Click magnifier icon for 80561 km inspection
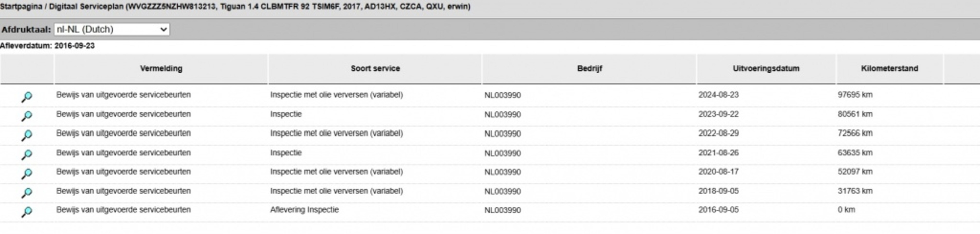980x234 pixels. pos(27,116)
